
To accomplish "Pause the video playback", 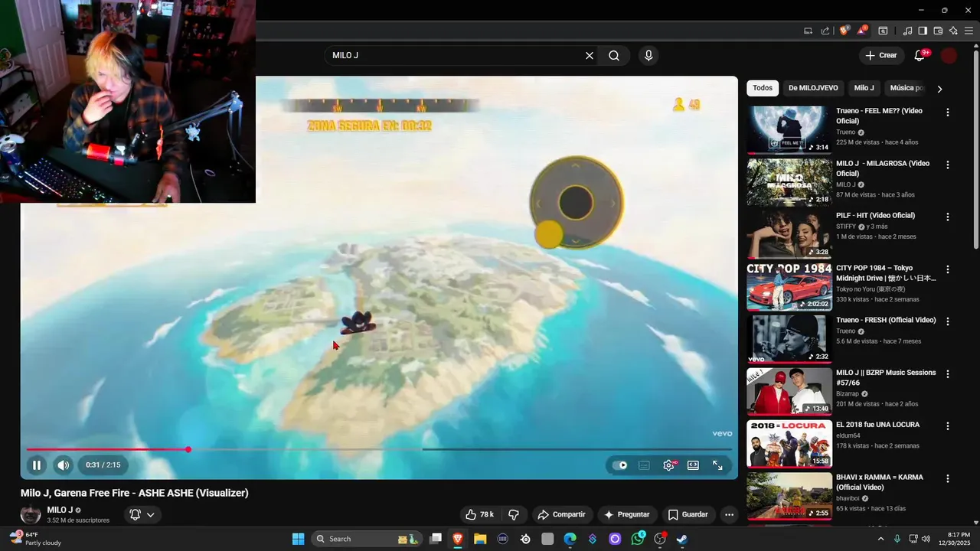I will pyautogui.click(x=36, y=465).
